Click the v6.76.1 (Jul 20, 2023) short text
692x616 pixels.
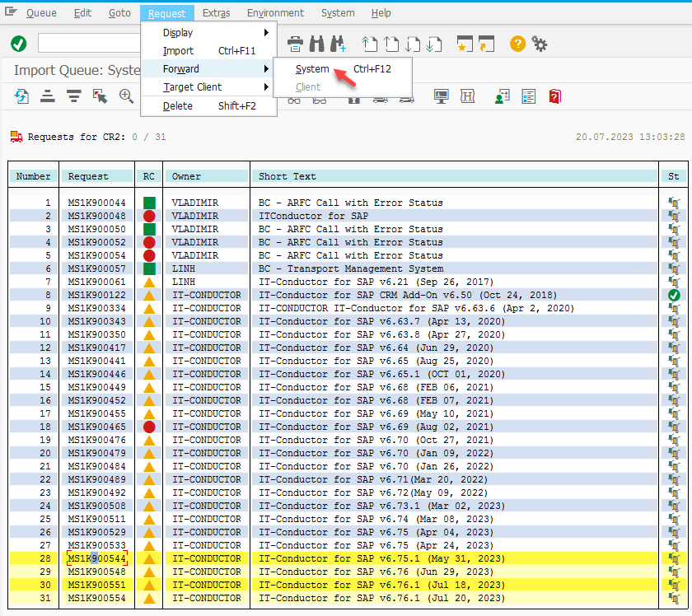coord(381,598)
